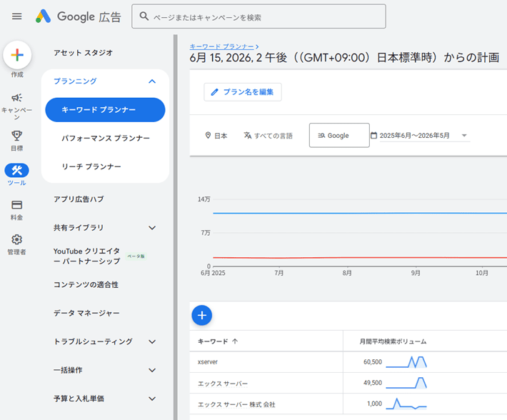Viewport: 507px width, 420px height.
Task: Click キーワード プランナー breadcrumb link
Action: point(222,46)
